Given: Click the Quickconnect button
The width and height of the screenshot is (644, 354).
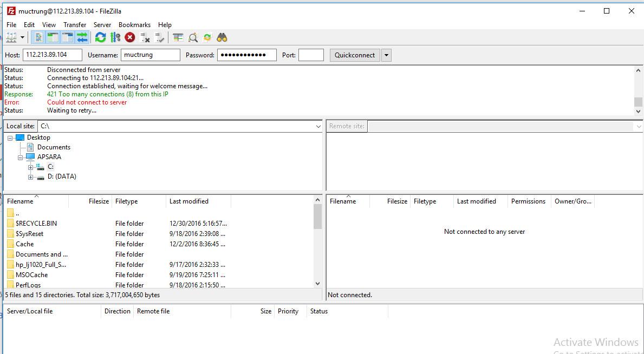Looking at the screenshot, I should pyautogui.click(x=355, y=55).
